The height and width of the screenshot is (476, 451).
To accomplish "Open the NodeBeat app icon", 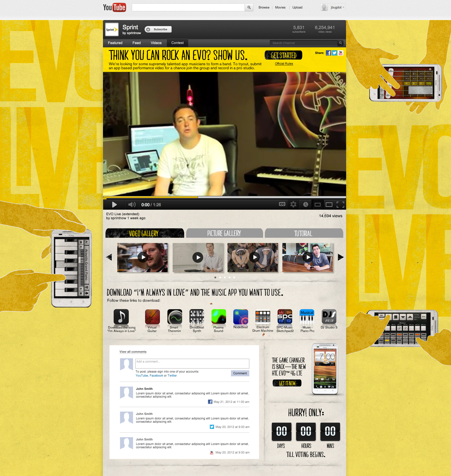I will pyautogui.click(x=241, y=317).
